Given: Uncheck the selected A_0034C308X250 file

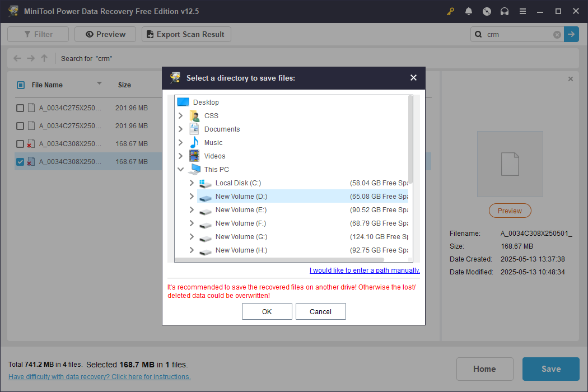Looking at the screenshot, I should click(x=20, y=161).
